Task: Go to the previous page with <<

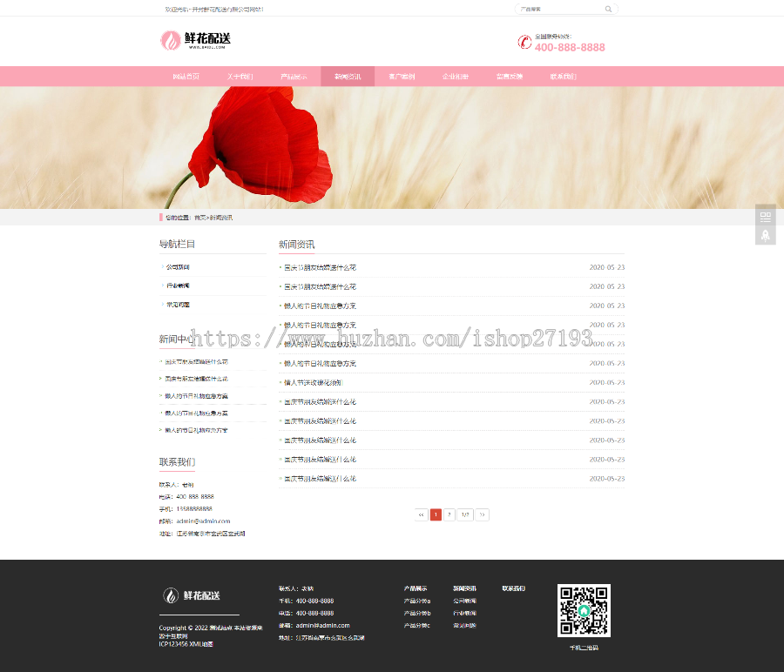Action: 421,514
